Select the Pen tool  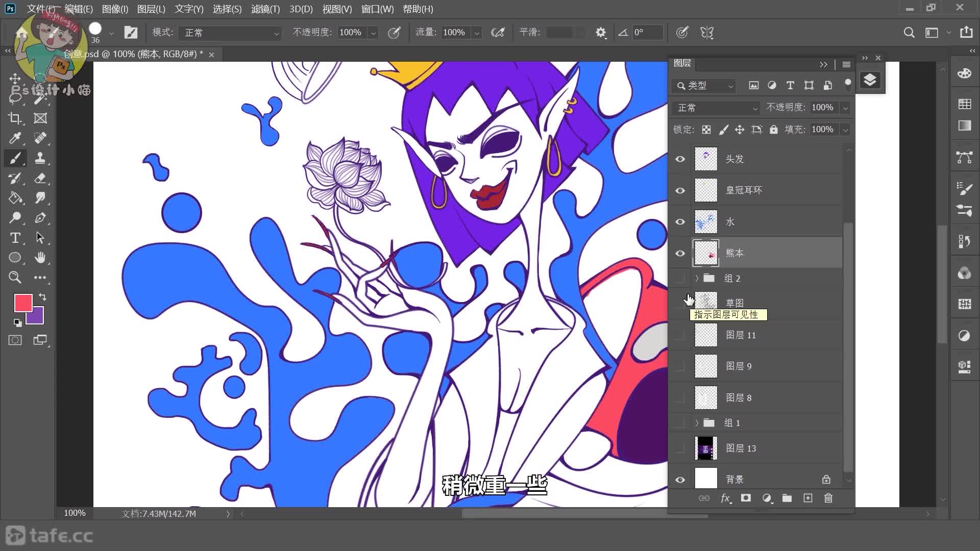tap(40, 218)
